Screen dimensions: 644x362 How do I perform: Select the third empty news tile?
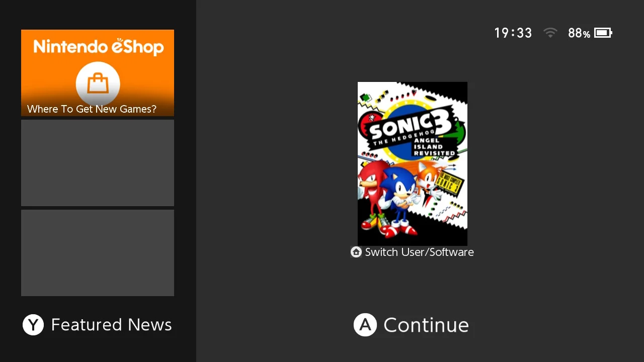click(x=98, y=253)
